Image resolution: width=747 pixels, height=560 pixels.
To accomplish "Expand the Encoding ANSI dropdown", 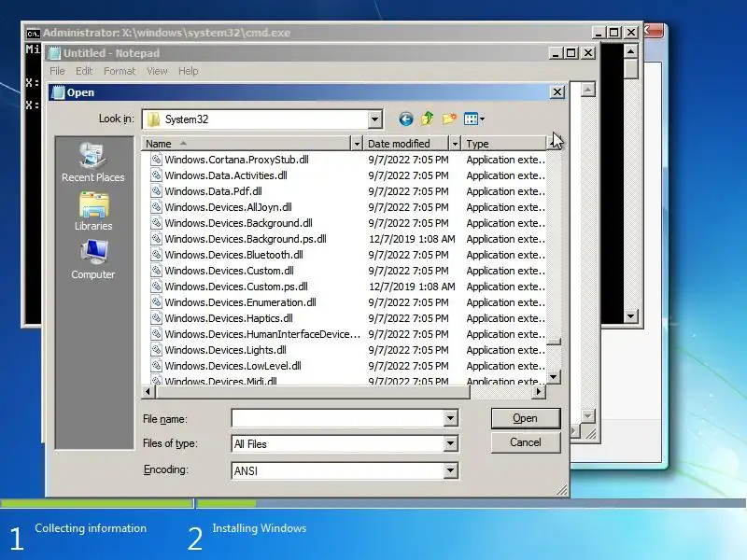I will (450, 470).
